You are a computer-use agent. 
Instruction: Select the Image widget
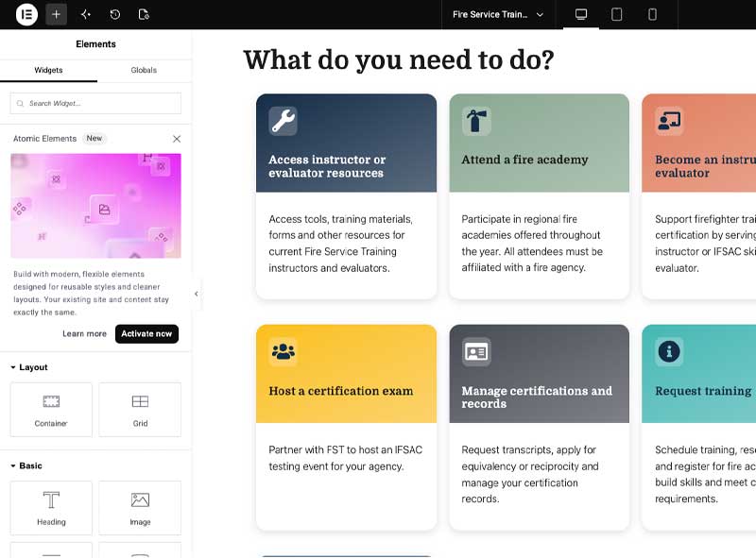click(140, 508)
